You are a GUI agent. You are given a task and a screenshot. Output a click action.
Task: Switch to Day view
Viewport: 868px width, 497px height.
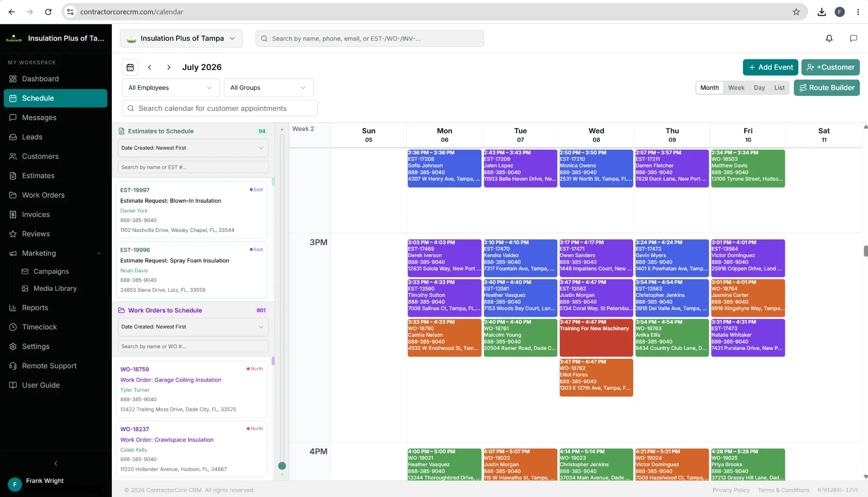coord(759,88)
